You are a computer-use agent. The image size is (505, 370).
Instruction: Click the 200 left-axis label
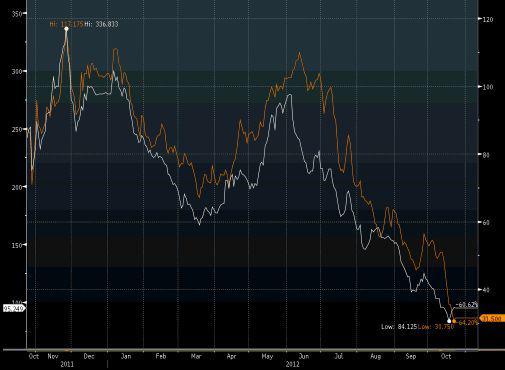(17, 187)
